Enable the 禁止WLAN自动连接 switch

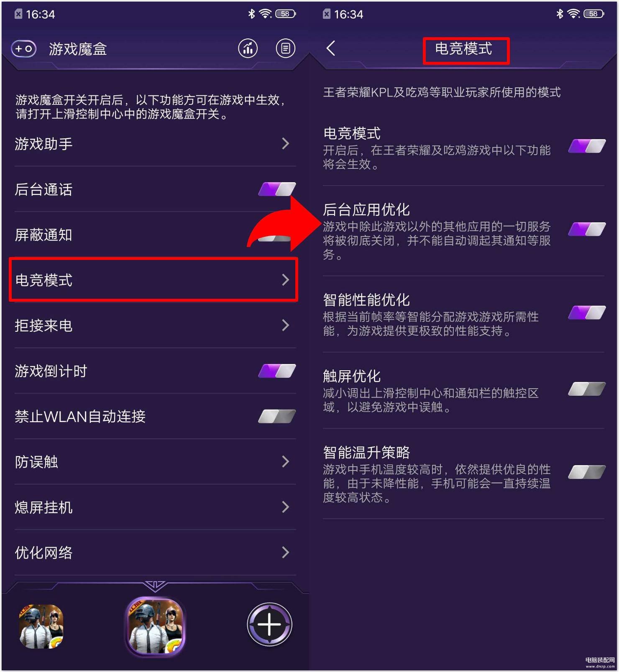coord(277,416)
